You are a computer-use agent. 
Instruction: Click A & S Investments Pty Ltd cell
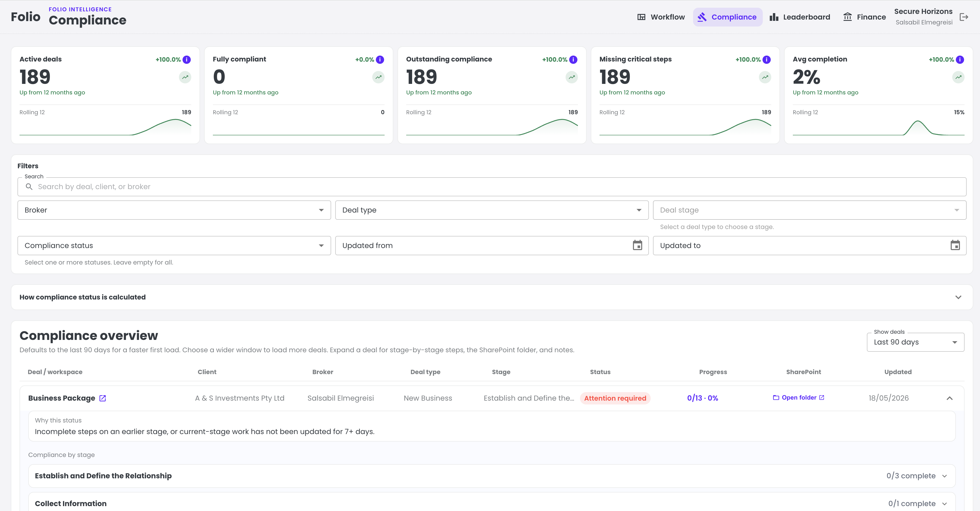coord(240,398)
